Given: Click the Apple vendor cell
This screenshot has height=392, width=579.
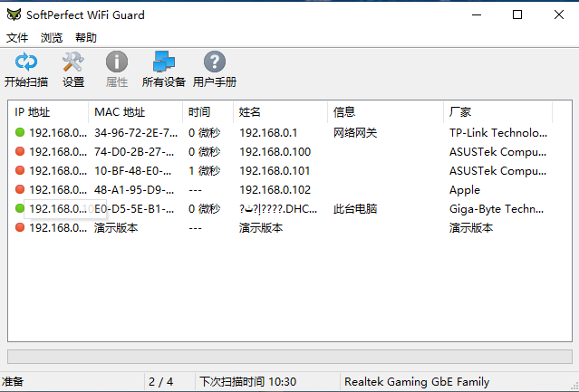Looking at the screenshot, I should tap(465, 190).
